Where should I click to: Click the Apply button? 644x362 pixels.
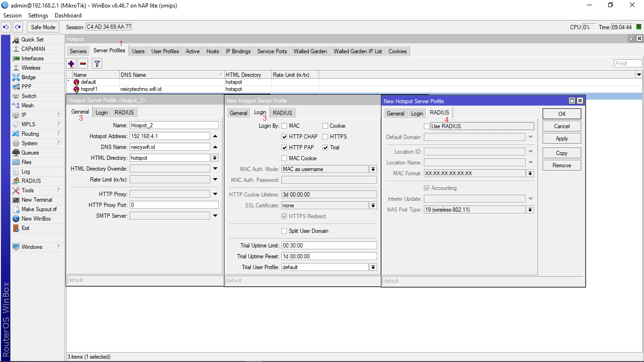562,139
